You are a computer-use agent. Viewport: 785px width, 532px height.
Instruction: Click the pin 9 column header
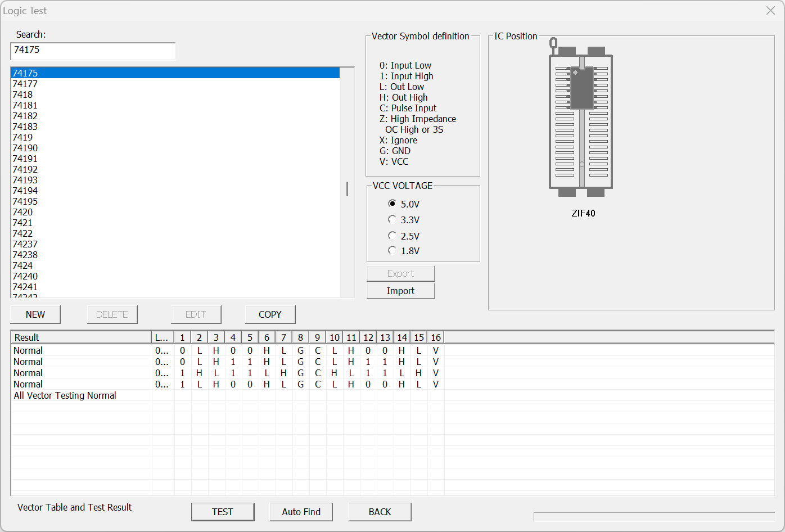pos(318,337)
